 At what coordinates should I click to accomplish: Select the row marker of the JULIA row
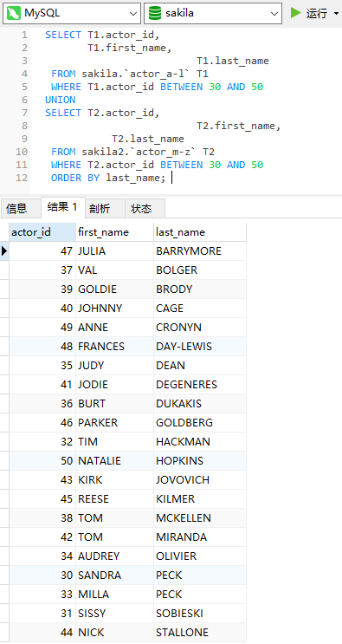tap(4, 251)
